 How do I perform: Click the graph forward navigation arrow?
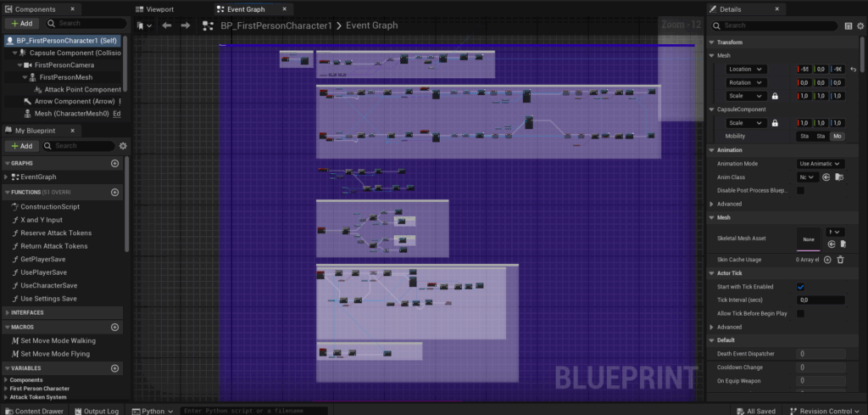point(185,25)
